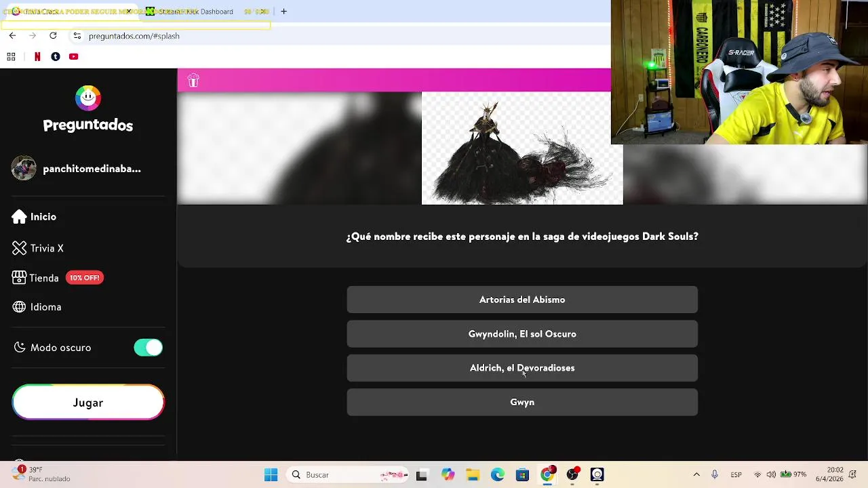Open Tienda in the sidebar
Image resolution: width=868 pixels, height=488 pixels.
35,278
